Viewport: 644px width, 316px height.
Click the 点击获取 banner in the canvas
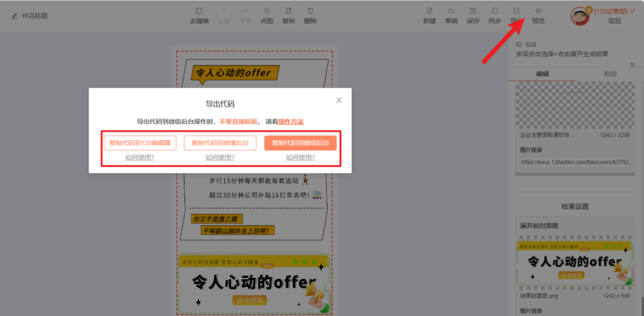(x=253, y=283)
